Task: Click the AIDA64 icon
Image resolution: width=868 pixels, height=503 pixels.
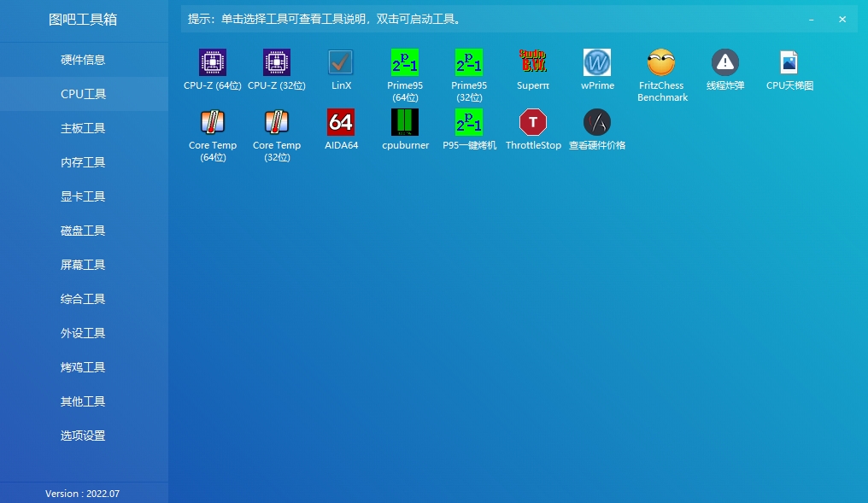Action: [x=340, y=122]
